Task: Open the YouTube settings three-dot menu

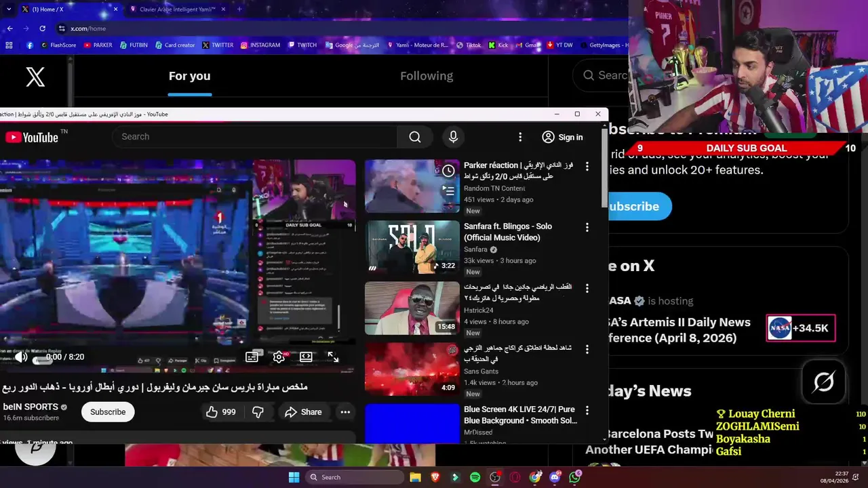Action: tap(520, 137)
